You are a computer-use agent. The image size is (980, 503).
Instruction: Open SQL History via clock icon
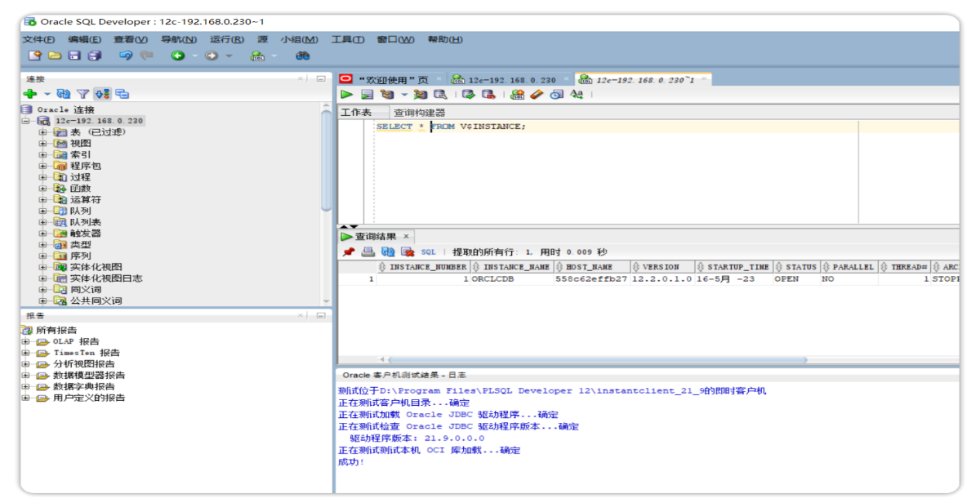pos(556,94)
